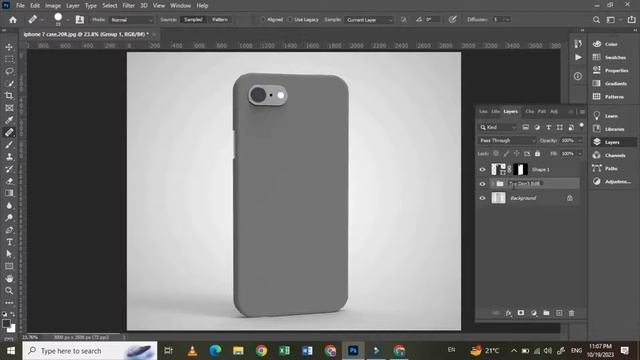Click the delete layer trash icon

(x=571, y=313)
